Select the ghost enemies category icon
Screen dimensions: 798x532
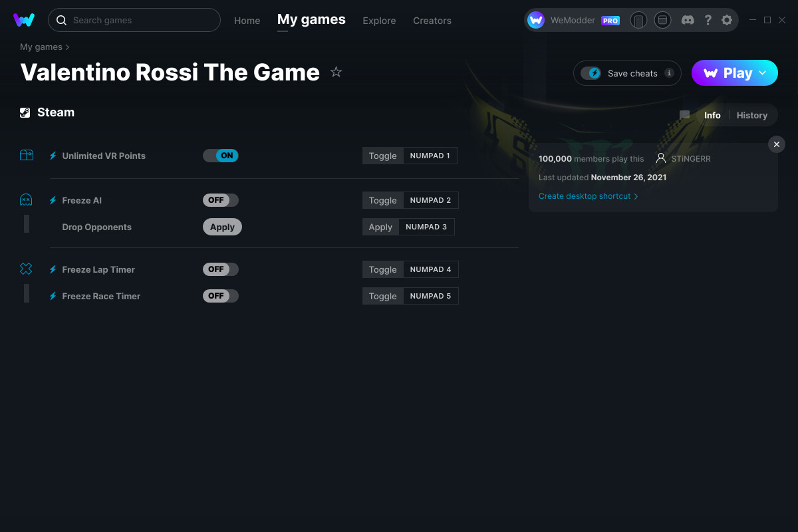(x=26, y=199)
